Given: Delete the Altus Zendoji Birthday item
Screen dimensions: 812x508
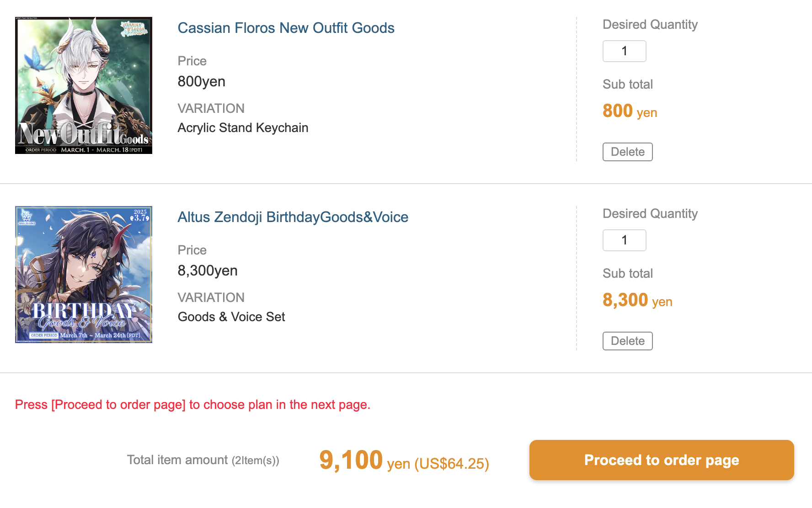Looking at the screenshot, I should coord(627,341).
